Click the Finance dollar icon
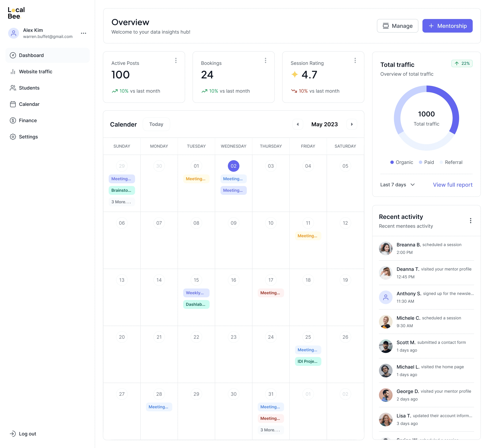This screenshot has width=489, height=448. (x=13, y=120)
